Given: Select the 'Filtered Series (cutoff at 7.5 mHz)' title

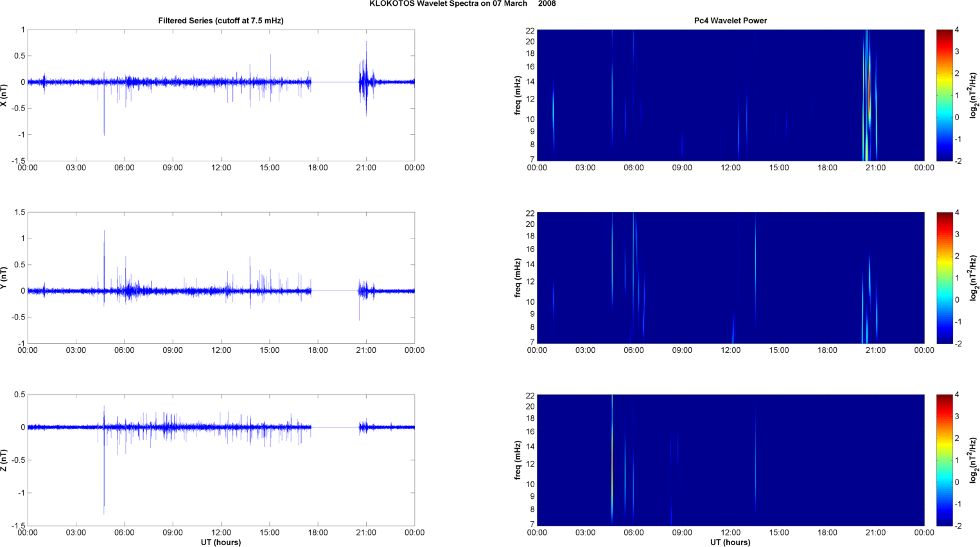Looking at the screenshot, I should [x=221, y=21].
